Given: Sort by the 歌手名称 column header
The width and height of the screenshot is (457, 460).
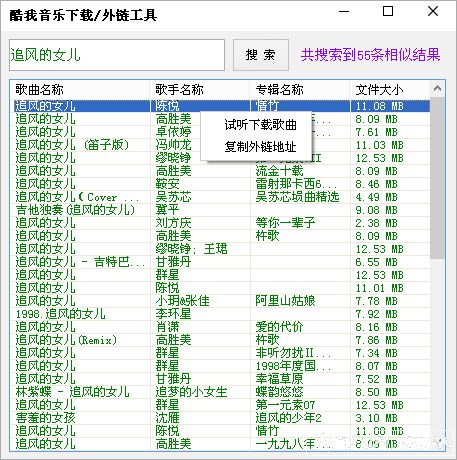Looking at the screenshot, I should (200, 89).
